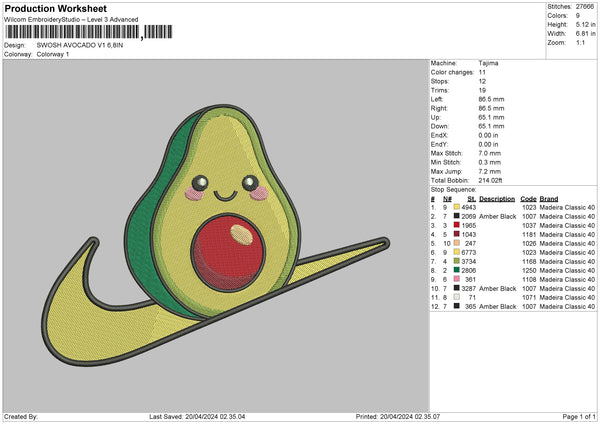Click the Zoom value '1:1'
The width and height of the screenshot is (600, 424).
point(580,42)
